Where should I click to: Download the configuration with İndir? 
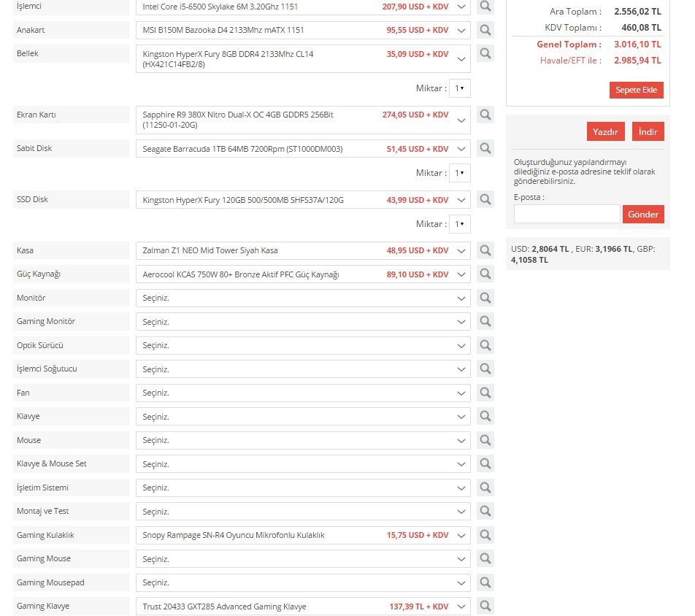pos(648,131)
